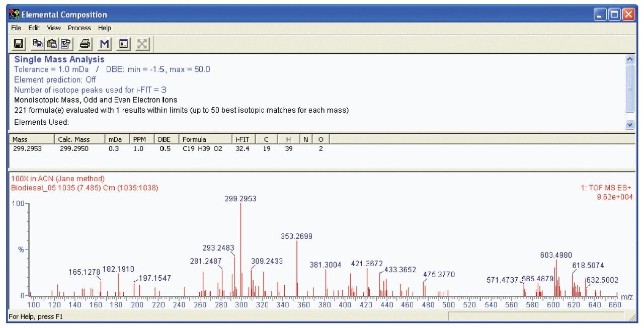Click the N element column header
This screenshot has width=644, height=328.
click(306, 139)
